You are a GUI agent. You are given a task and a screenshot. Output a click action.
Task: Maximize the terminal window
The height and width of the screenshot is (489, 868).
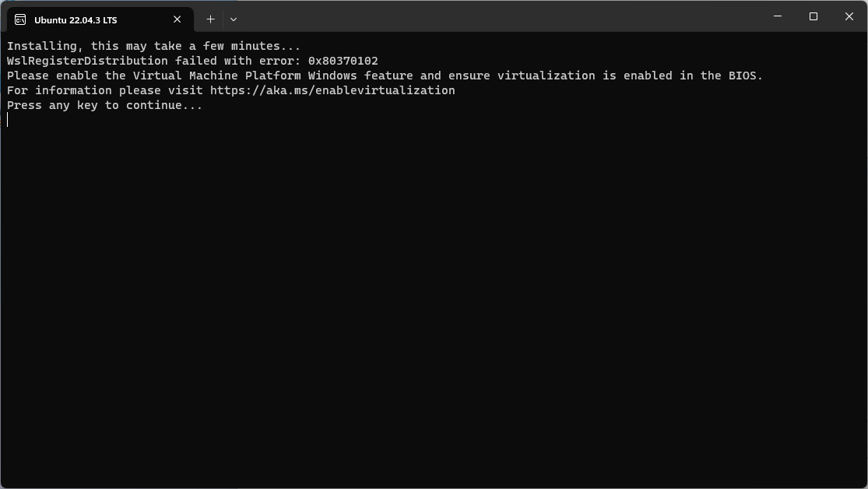click(x=813, y=16)
